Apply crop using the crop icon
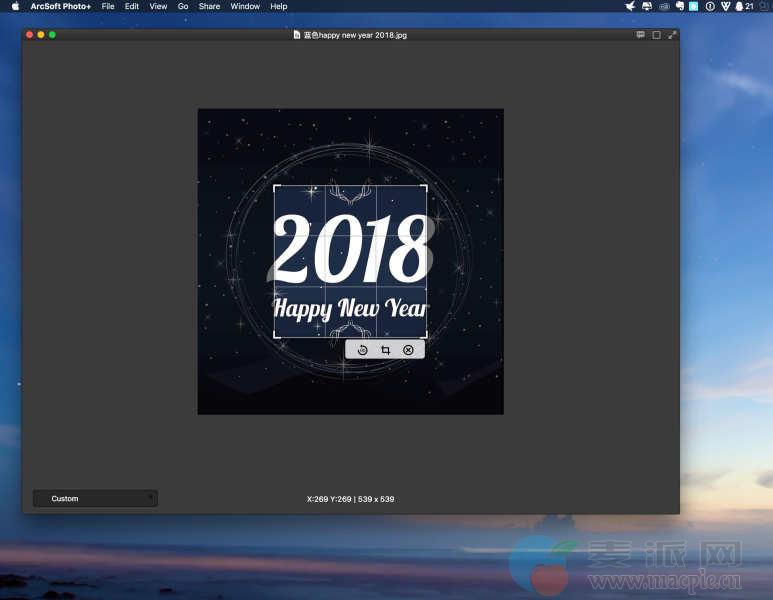 pos(385,350)
